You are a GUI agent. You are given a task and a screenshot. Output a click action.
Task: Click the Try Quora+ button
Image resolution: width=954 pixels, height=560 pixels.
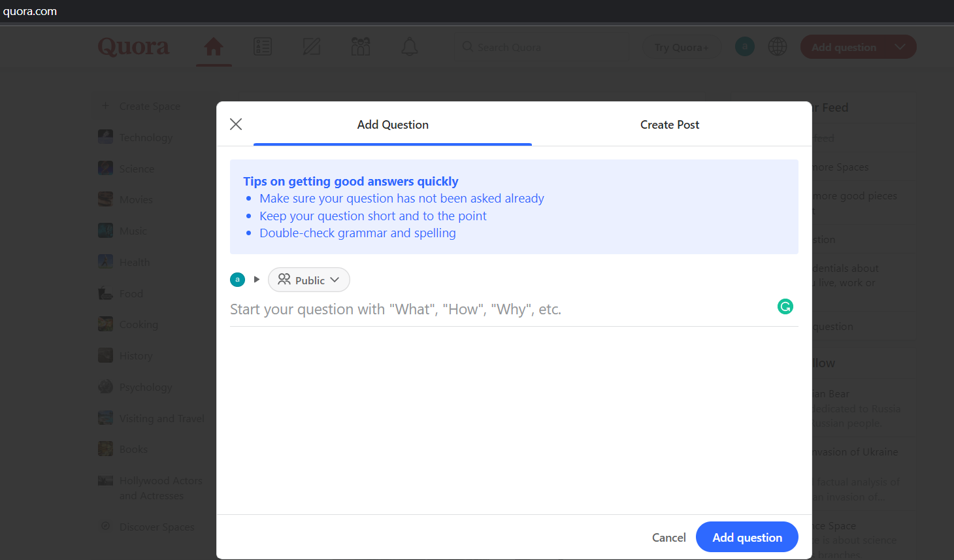click(x=681, y=47)
